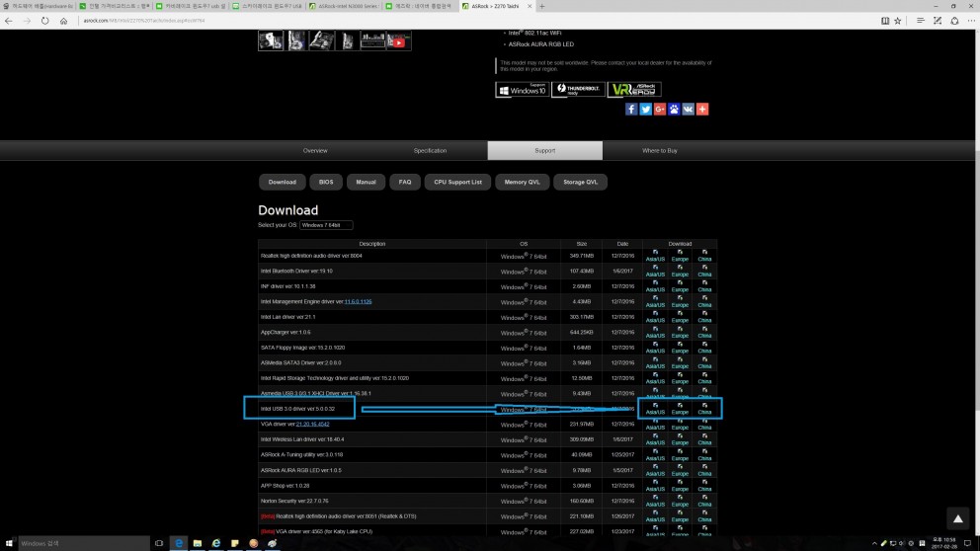Share page on Baidu paw icon
Image resolution: width=980 pixels, height=551 pixels.
pyautogui.click(x=674, y=110)
